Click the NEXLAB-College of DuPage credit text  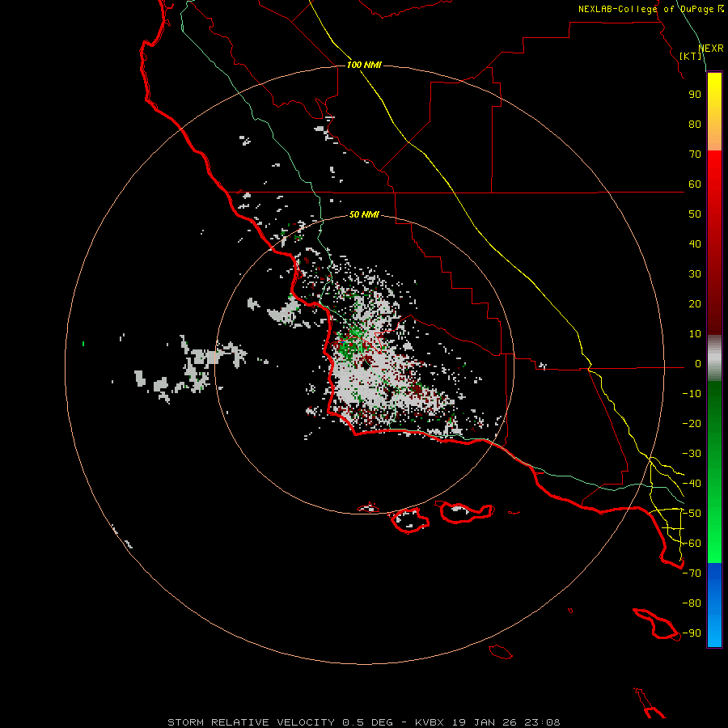pyautogui.click(x=650, y=9)
